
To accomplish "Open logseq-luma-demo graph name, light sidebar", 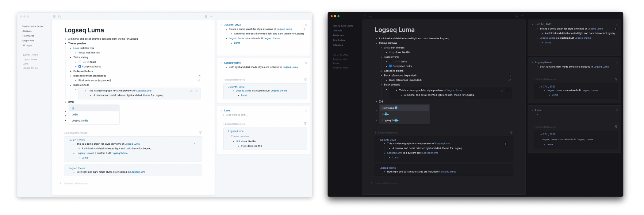I will click(33, 26).
